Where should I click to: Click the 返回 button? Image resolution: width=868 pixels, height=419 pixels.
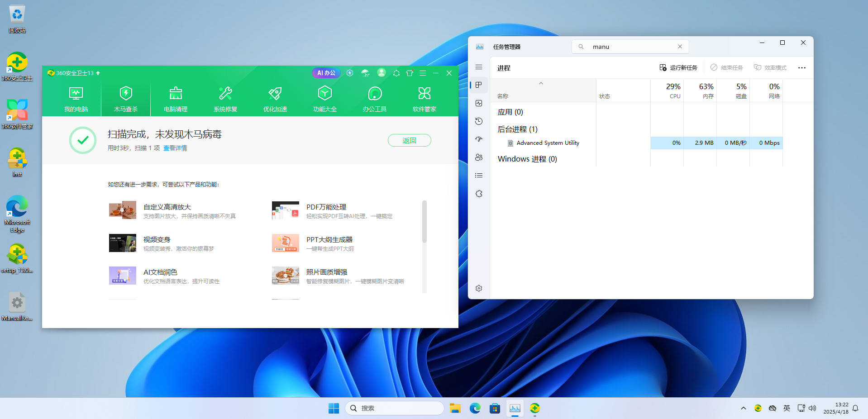pyautogui.click(x=410, y=140)
